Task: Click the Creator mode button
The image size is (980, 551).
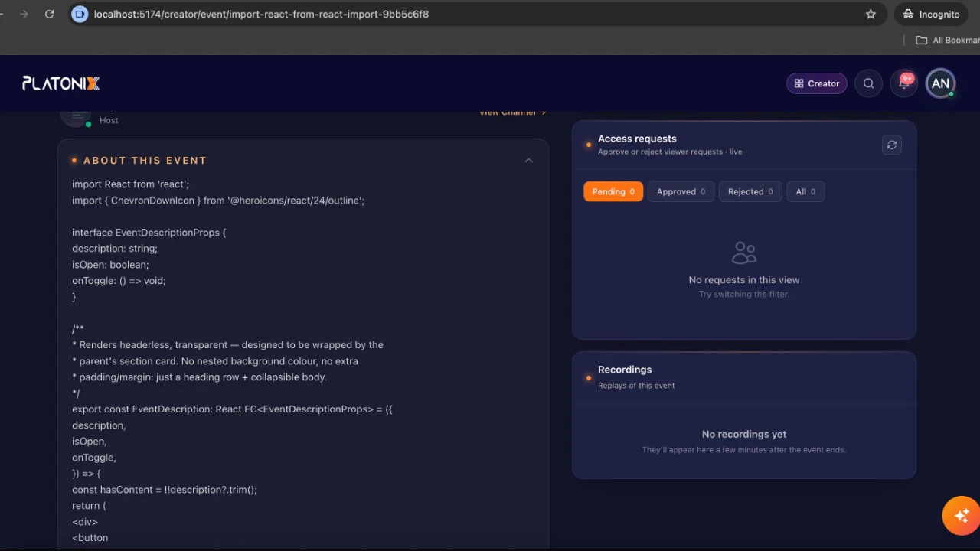Action: [817, 83]
